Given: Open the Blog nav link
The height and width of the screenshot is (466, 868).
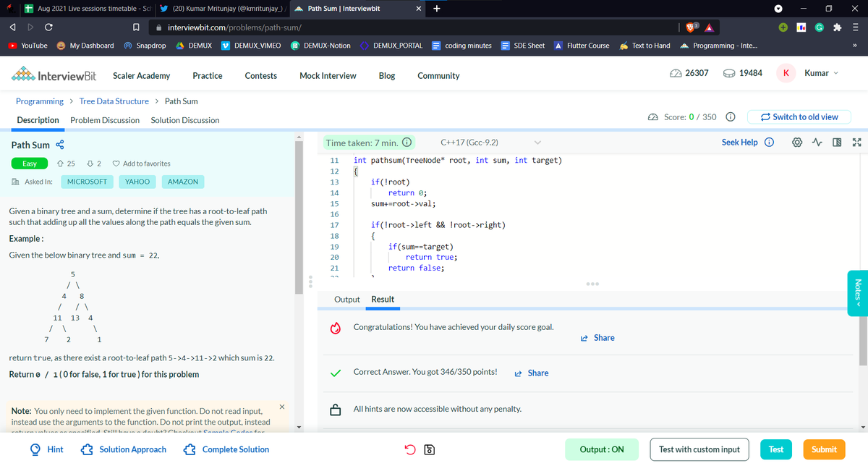Looking at the screenshot, I should point(387,76).
